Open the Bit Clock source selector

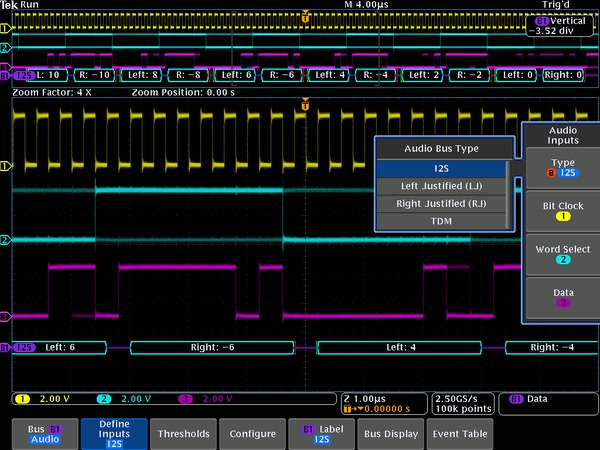click(562, 210)
